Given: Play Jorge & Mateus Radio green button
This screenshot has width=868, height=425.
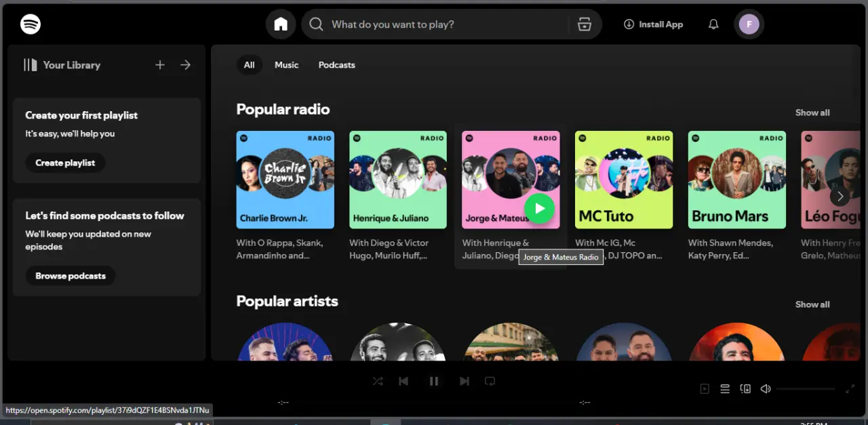Looking at the screenshot, I should (540, 208).
